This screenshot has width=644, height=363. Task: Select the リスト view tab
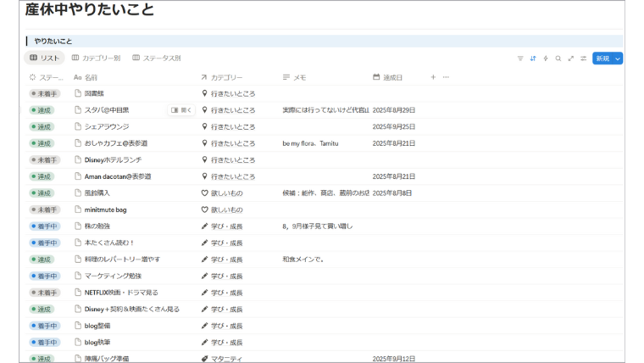pyautogui.click(x=44, y=59)
